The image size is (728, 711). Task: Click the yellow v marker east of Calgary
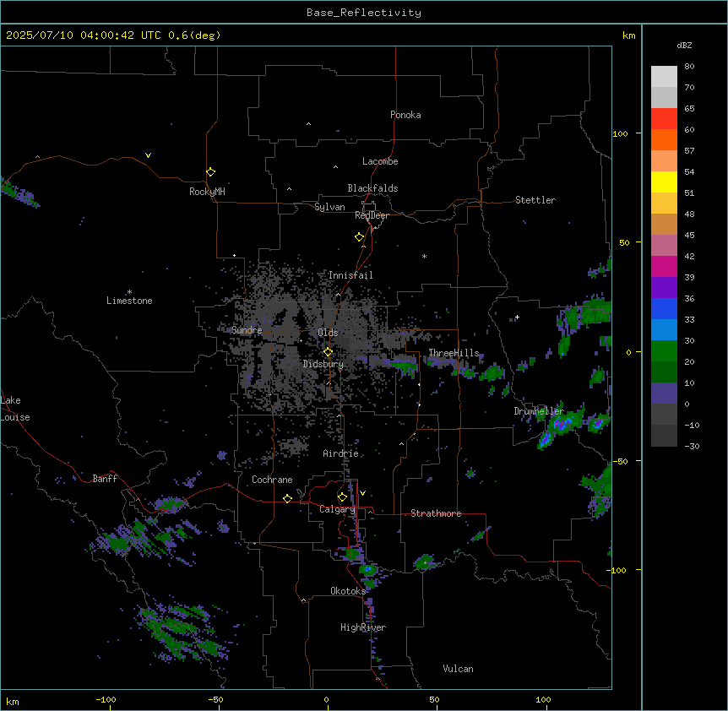[x=362, y=493]
